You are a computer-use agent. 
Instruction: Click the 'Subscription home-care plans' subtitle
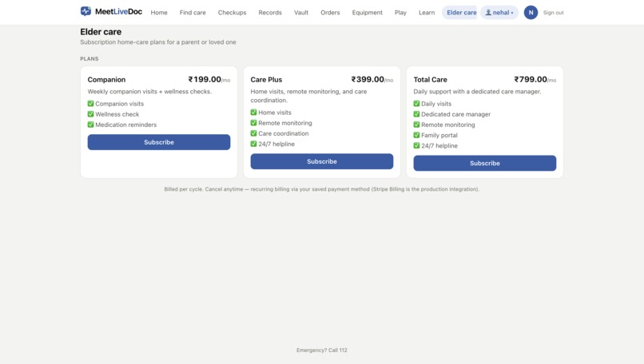(158, 42)
